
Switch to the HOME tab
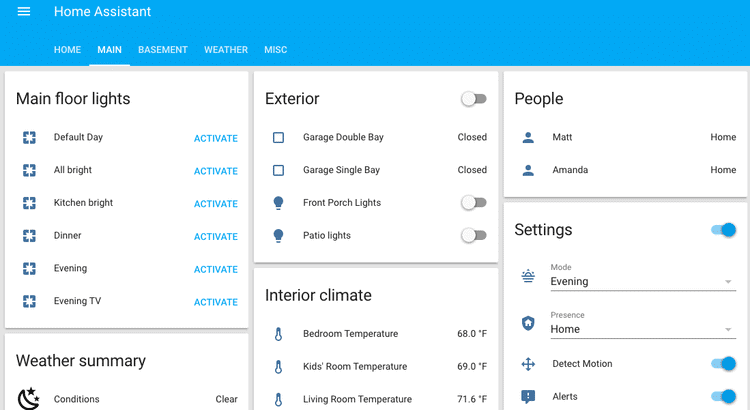[x=67, y=50]
